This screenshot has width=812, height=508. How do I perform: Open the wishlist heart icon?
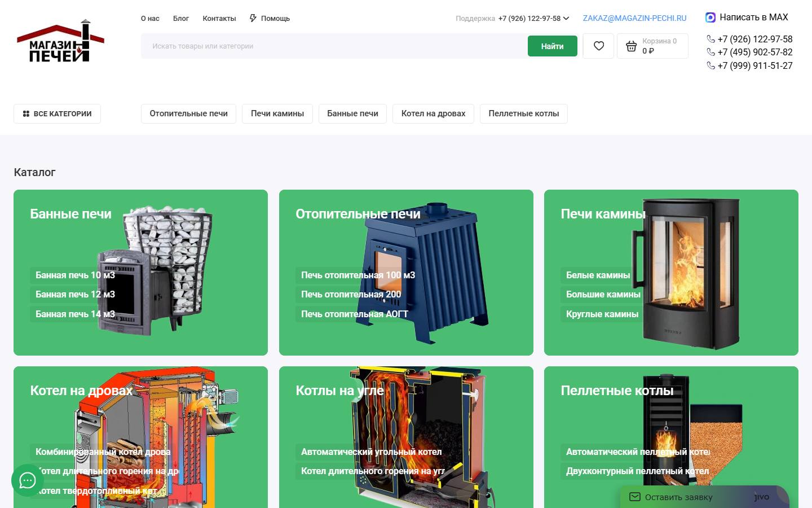[x=599, y=46]
